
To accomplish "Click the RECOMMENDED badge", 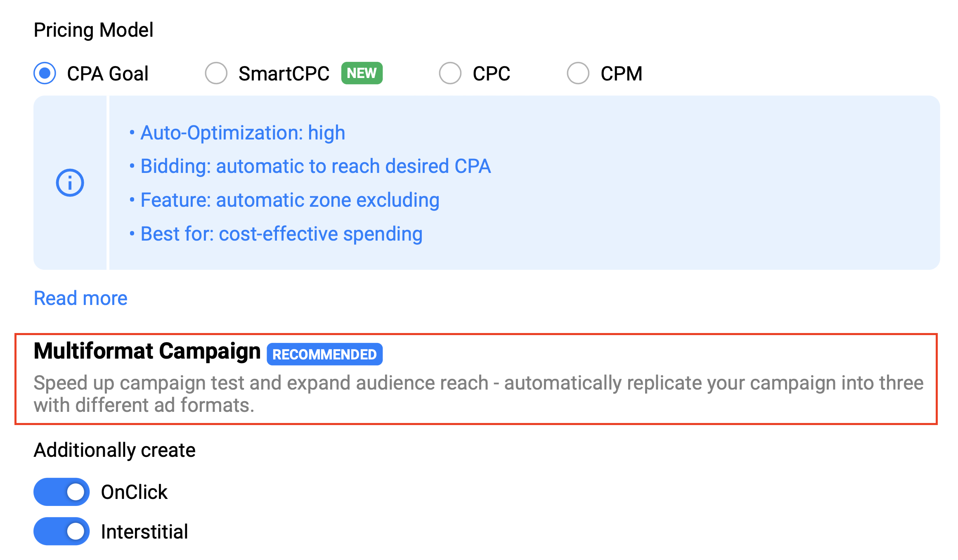I will [x=324, y=354].
